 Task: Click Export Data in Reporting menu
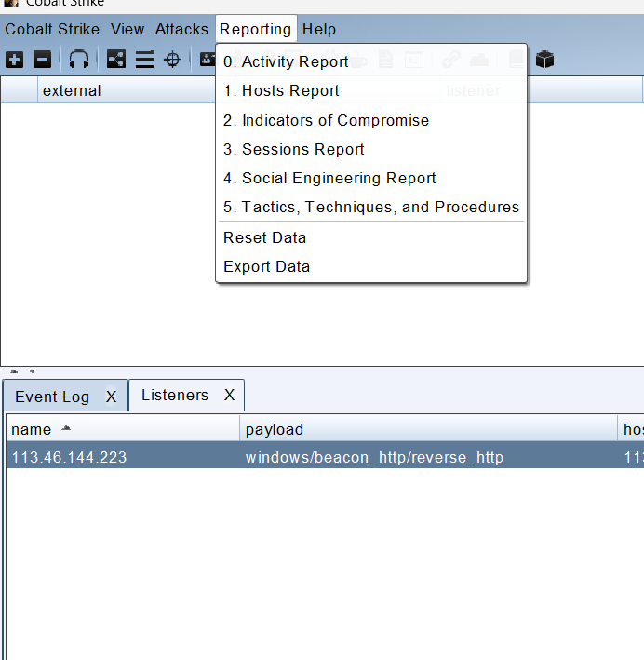tap(371, 267)
